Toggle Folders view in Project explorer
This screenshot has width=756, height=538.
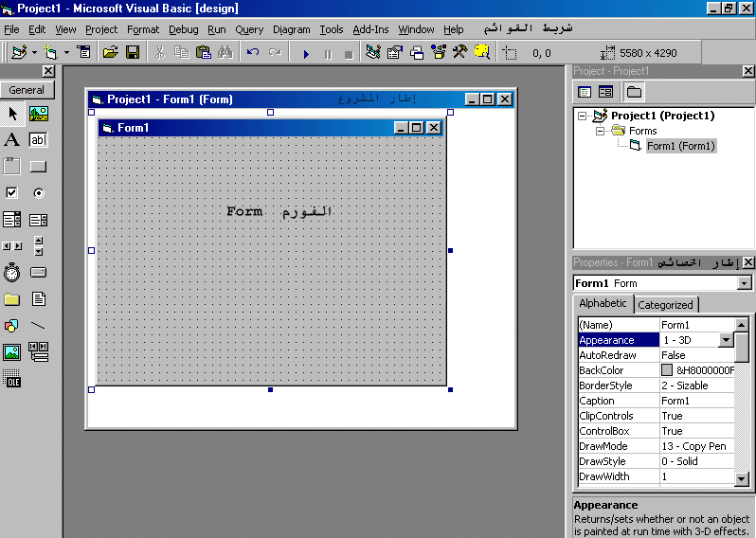(x=634, y=92)
